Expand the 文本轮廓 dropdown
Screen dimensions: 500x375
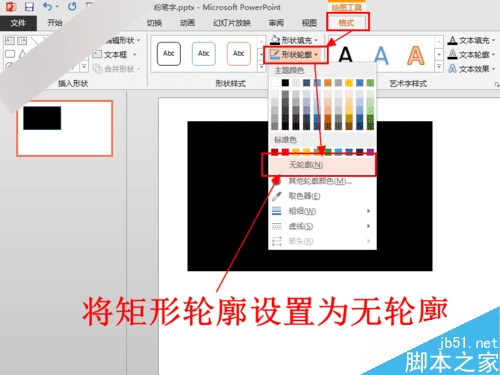[493, 54]
